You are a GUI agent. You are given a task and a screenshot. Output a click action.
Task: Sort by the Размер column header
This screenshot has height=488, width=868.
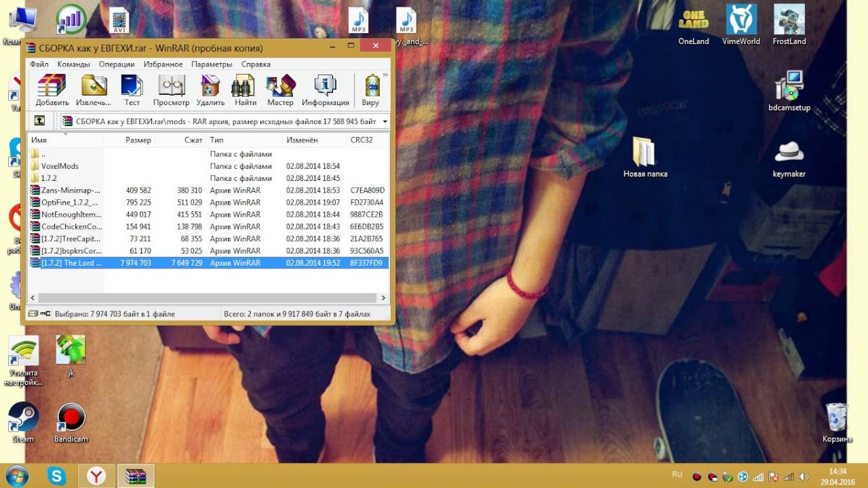click(x=129, y=140)
